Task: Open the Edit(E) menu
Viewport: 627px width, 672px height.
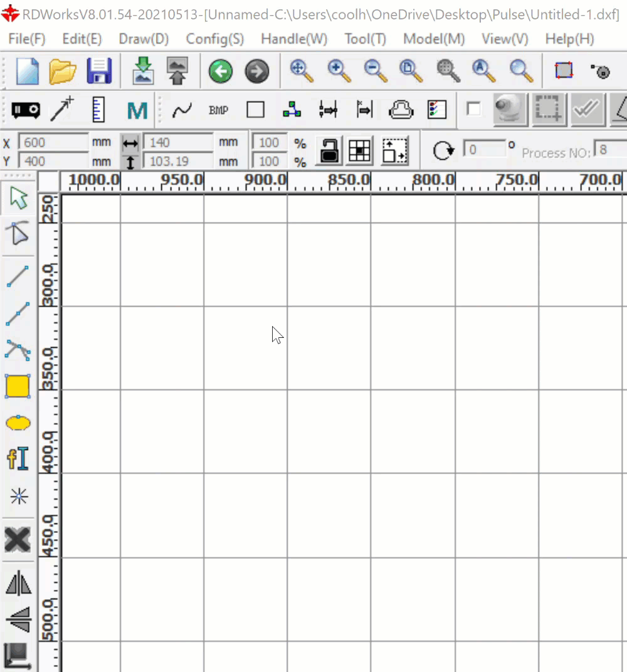Action: pyautogui.click(x=82, y=39)
